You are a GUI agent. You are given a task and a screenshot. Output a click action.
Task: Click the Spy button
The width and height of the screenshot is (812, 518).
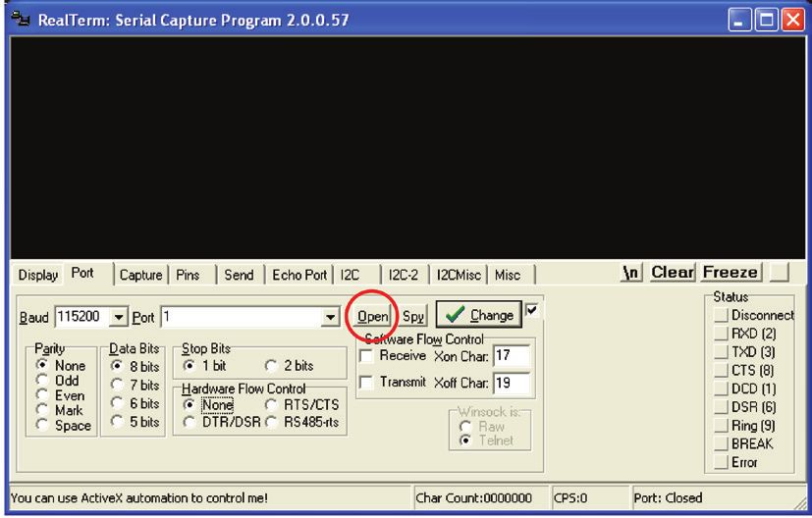pos(413,316)
